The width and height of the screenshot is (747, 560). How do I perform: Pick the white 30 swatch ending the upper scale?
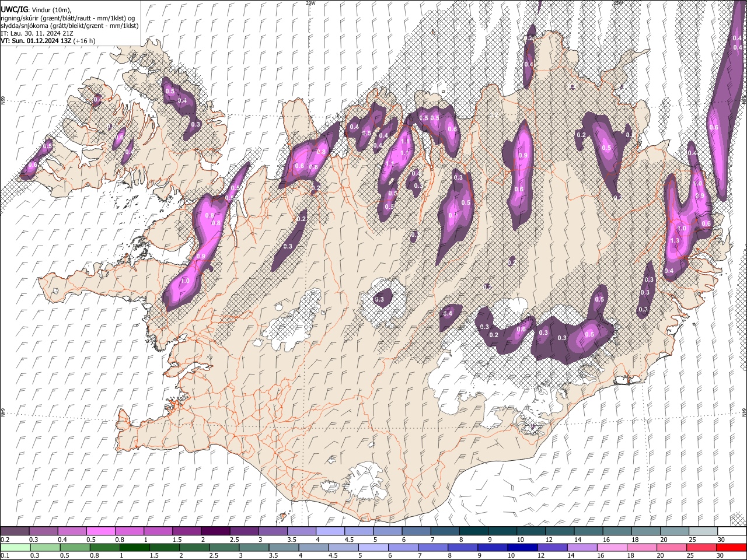732,531
